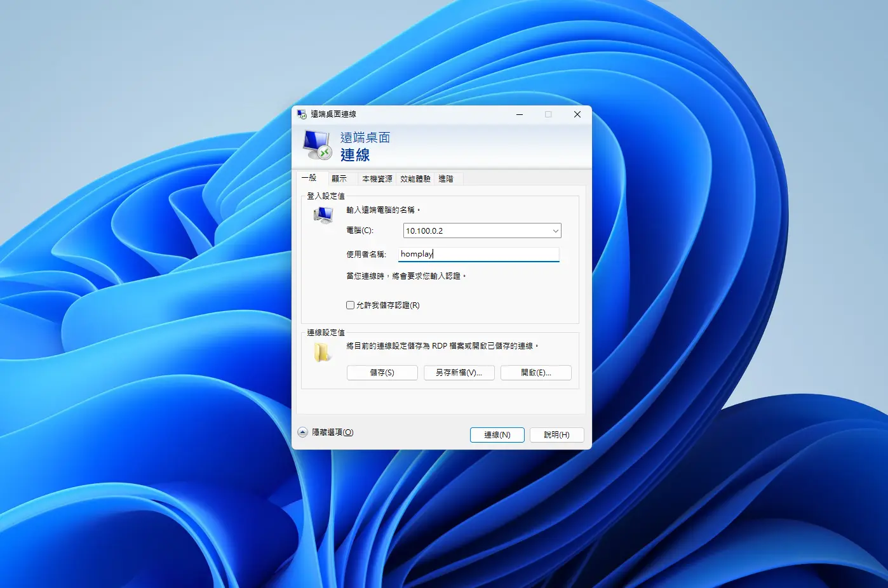Click the folder icon in 連線設定值
Image resolution: width=888 pixels, height=588 pixels.
coord(323,352)
